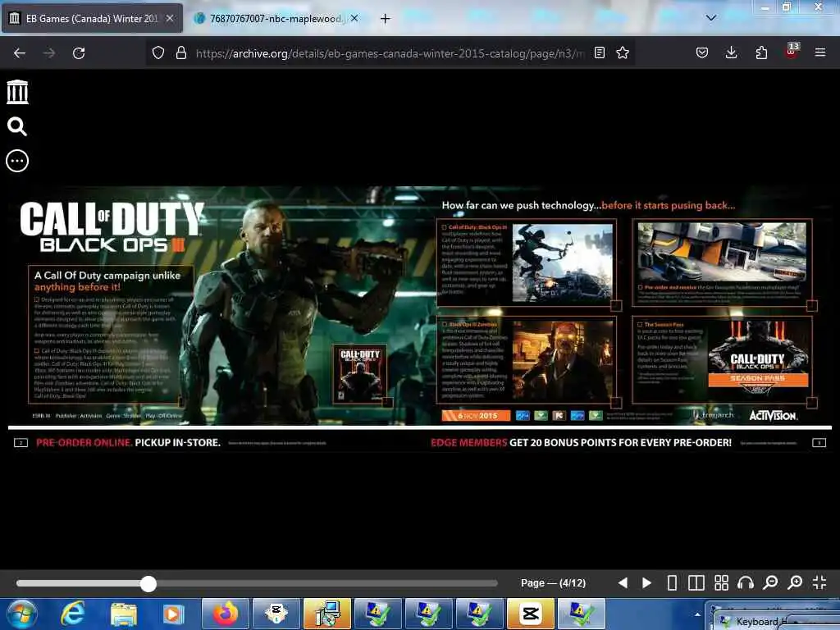The width and height of the screenshot is (840, 630).
Task: Close the EB Games (Canada) tab
Action: (x=170, y=18)
